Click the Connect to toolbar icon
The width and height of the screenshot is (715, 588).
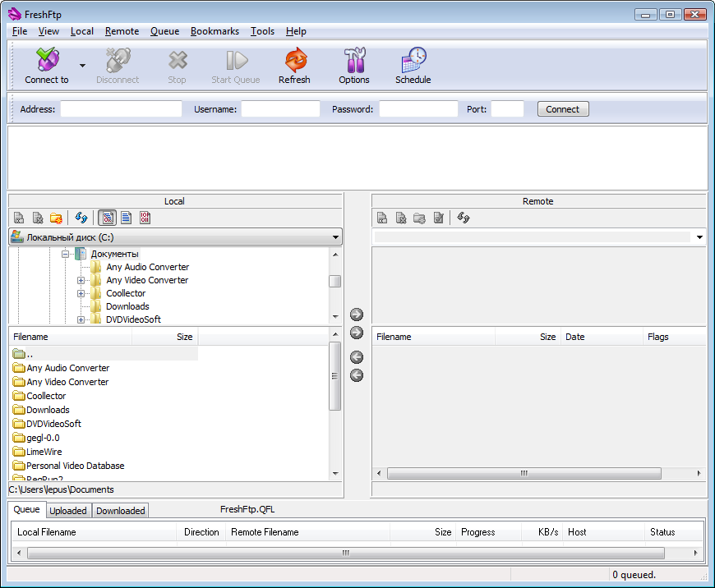48,60
